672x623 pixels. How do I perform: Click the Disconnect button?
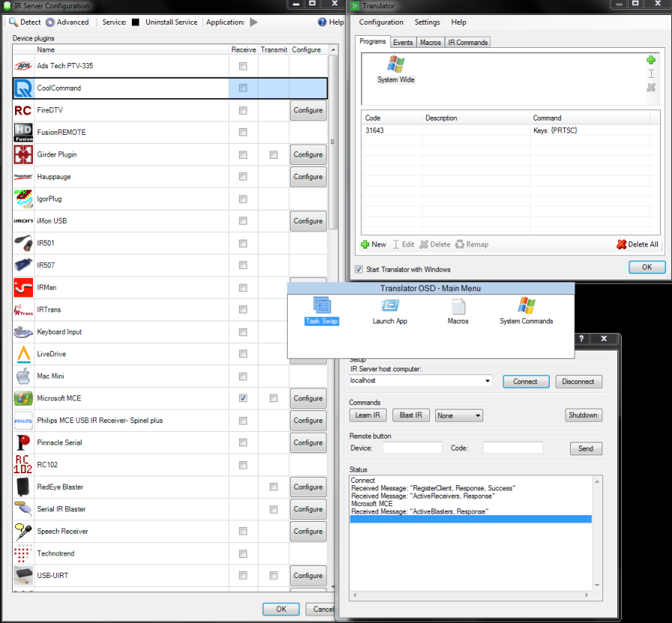(x=578, y=382)
